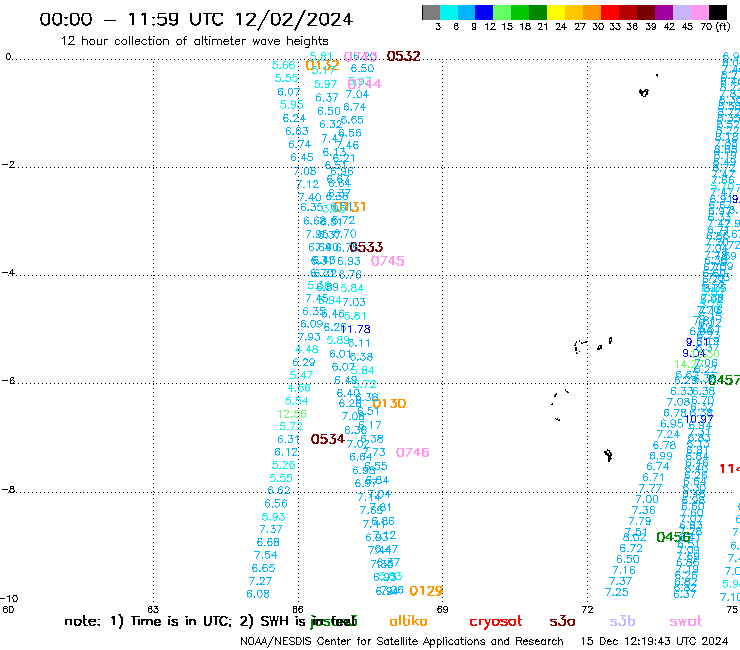Click the timestamp '15 Dec 12:19:43 UTC 2024'
Image resolution: width=740 pixels, height=650 pixels.
pyautogui.click(x=654, y=642)
